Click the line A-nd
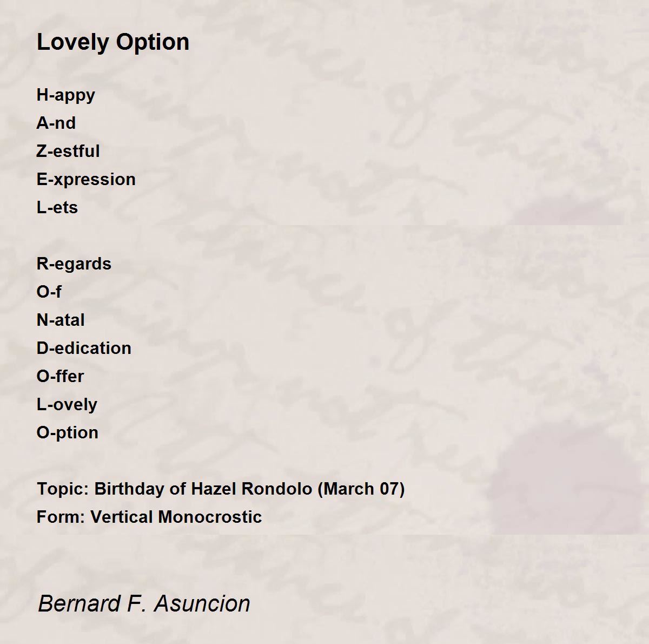Viewport: 649px width, 644px height. coord(56,123)
